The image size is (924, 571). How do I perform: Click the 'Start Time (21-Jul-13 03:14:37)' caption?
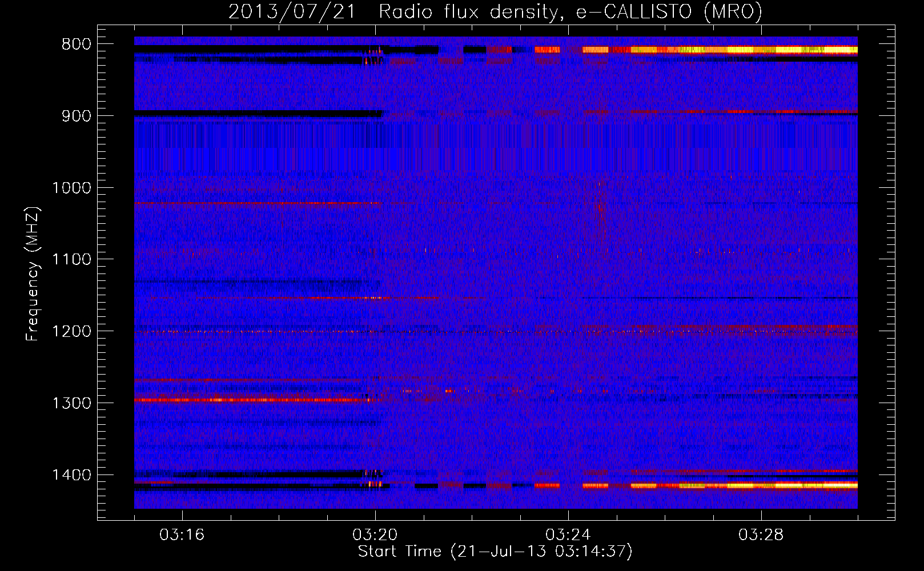495,552
